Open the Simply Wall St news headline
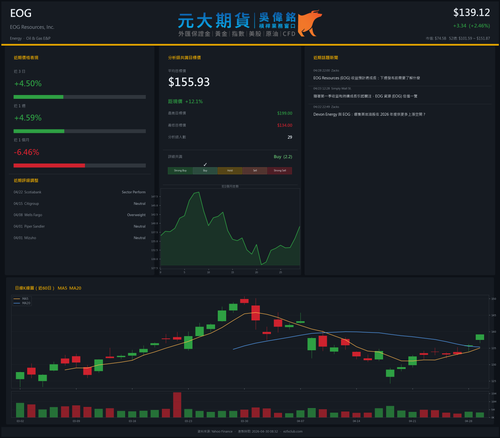 tap(365, 96)
